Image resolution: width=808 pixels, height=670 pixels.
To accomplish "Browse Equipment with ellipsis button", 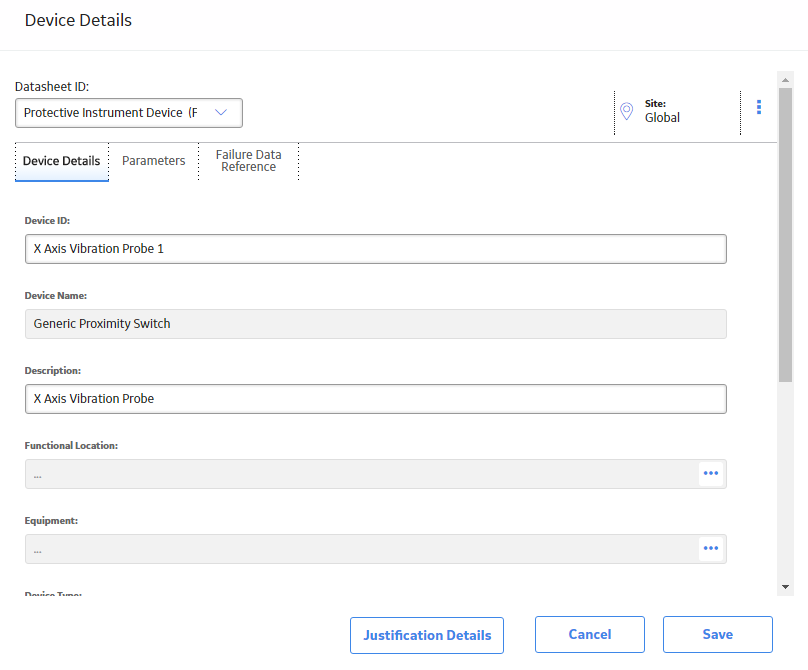I will click(711, 548).
